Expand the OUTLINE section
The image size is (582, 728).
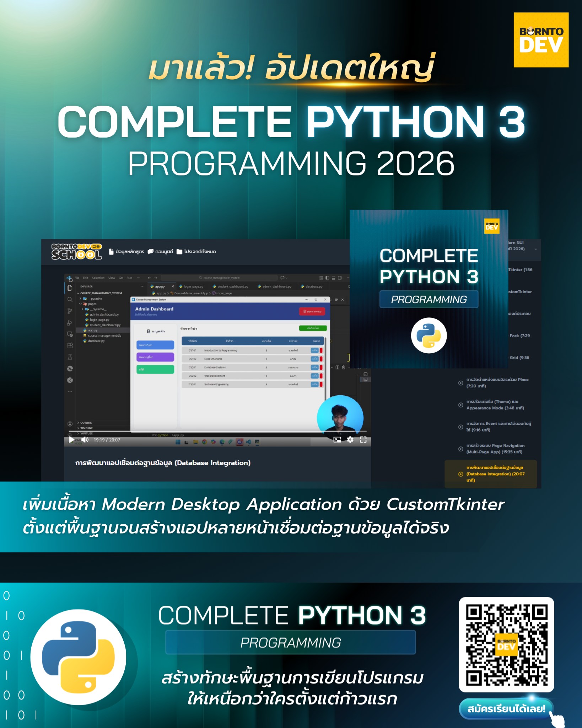pyautogui.click(x=85, y=423)
